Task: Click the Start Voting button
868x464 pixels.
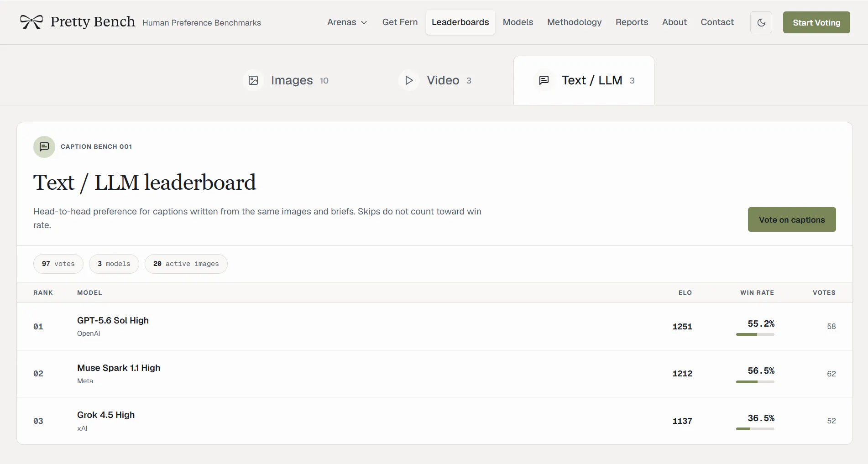Action: click(816, 22)
